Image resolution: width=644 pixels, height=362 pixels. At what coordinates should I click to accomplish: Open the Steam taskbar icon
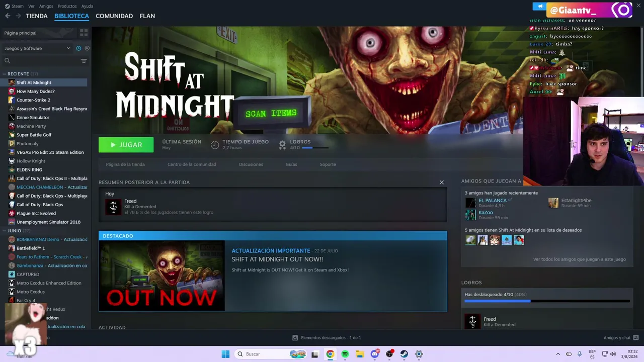(x=404, y=354)
